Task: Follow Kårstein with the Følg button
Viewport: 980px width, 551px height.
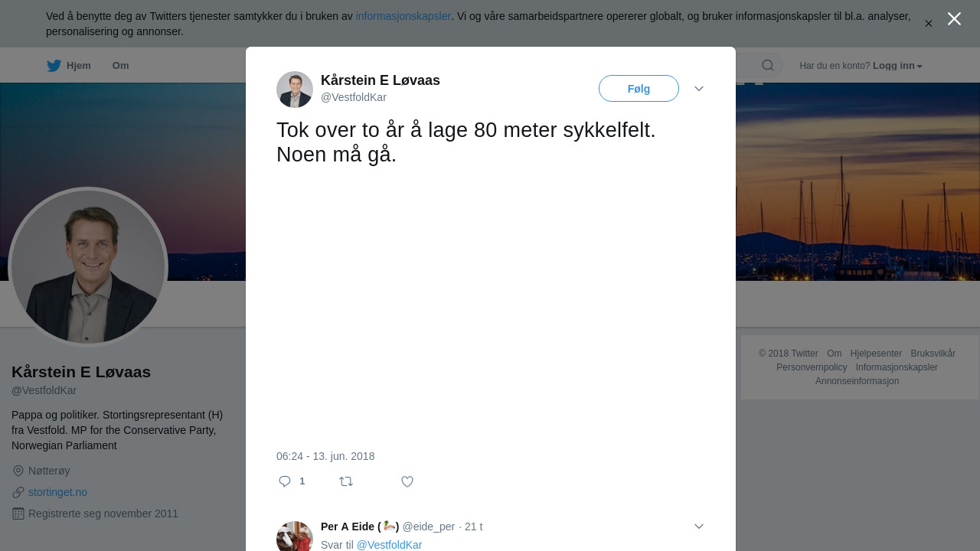Action: [x=639, y=89]
